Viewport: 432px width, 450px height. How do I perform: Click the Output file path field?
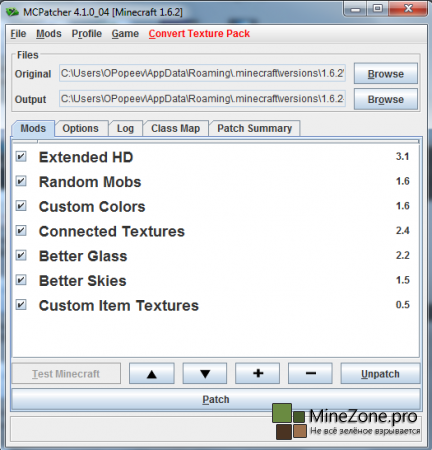tap(202, 99)
